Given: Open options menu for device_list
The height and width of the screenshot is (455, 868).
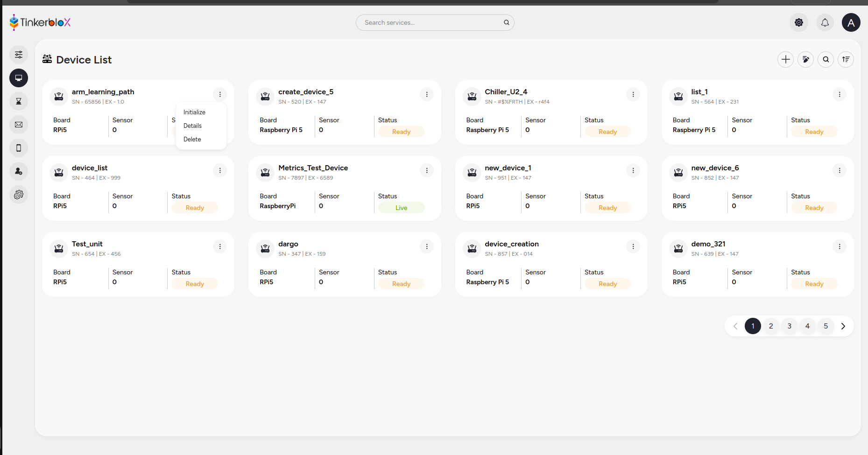Looking at the screenshot, I should tap(220, 170).
